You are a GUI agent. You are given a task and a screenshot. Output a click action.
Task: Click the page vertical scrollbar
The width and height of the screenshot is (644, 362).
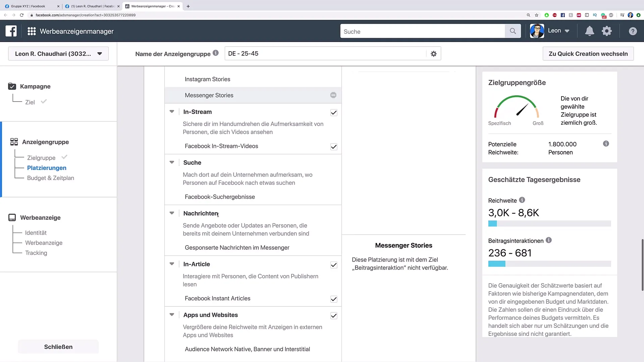click(x=642, y=265)
